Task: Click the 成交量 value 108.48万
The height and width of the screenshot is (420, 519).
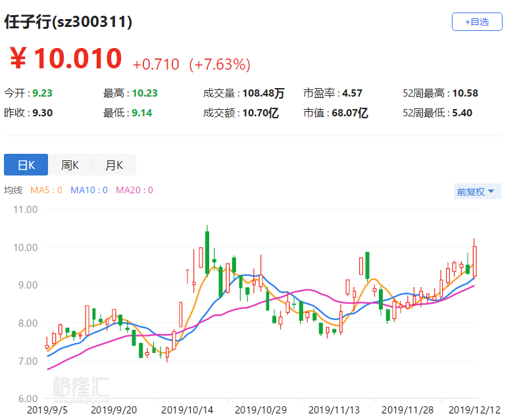Action: (264, 93)
